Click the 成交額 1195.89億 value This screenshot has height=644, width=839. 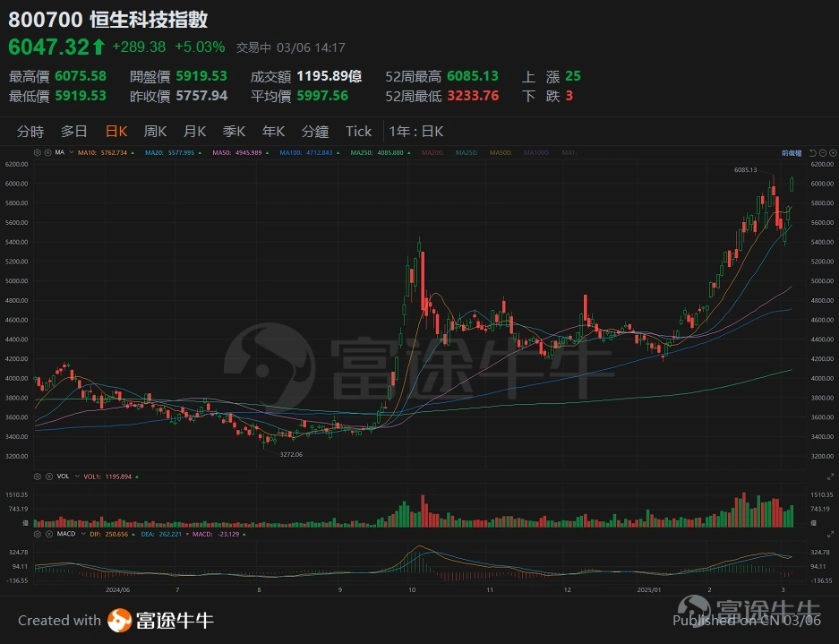(330, 76)
